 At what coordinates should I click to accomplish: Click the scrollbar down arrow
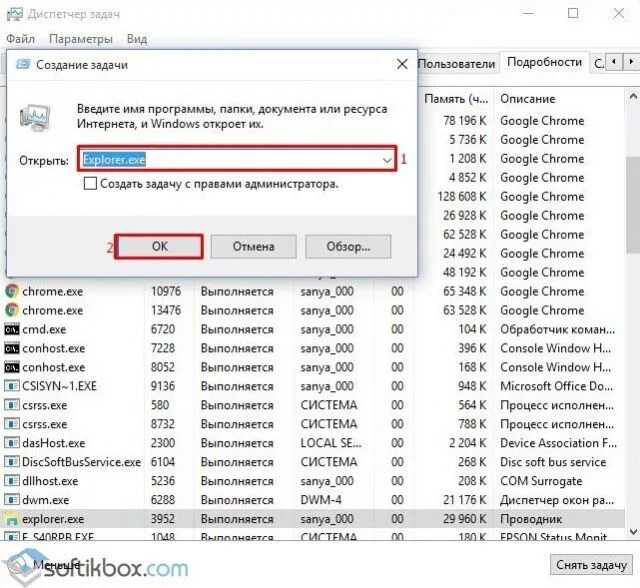coord(633,532)
